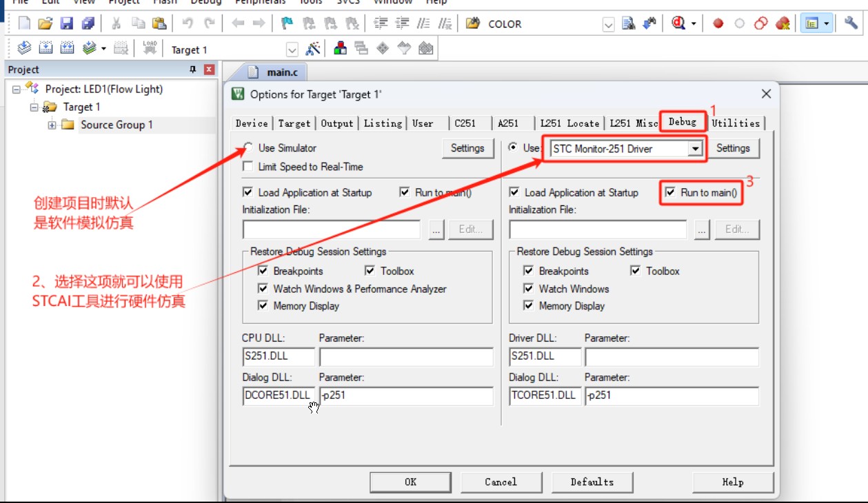Click the Find document search icon

(628, 23)
